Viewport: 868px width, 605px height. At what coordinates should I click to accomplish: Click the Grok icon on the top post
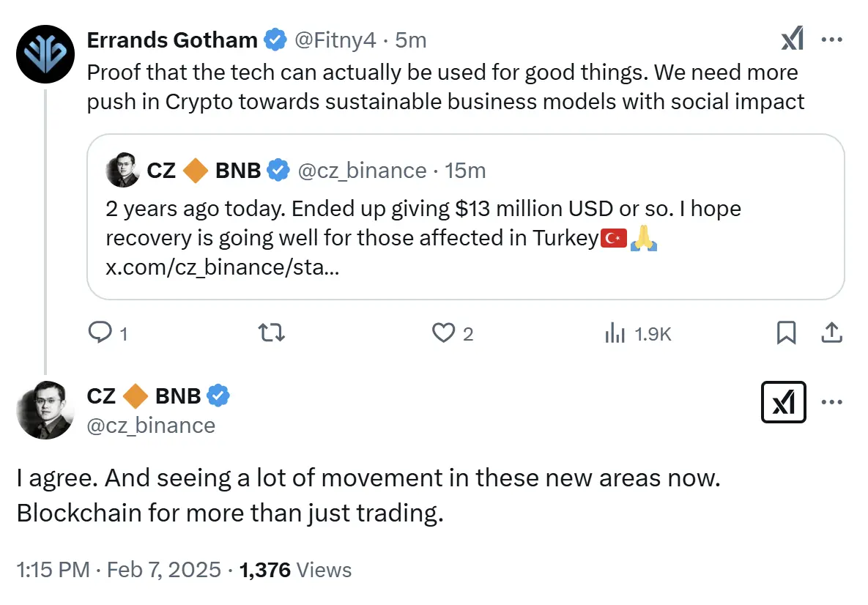pos(792,40)
